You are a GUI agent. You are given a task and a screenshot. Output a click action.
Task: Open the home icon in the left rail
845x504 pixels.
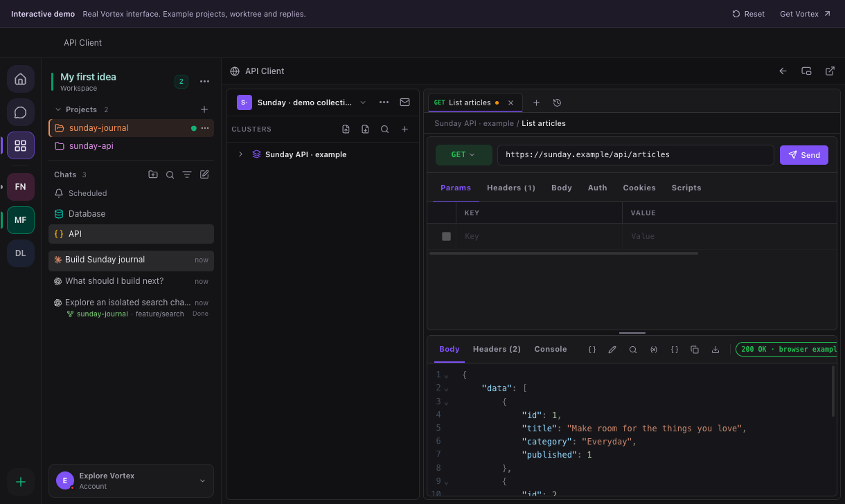pos(21,79)
